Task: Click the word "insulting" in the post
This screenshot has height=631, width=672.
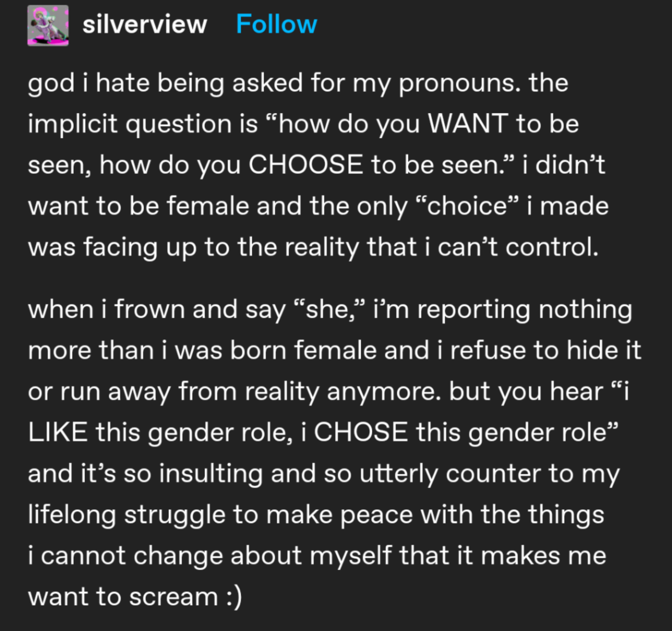Action: [211, 473]
